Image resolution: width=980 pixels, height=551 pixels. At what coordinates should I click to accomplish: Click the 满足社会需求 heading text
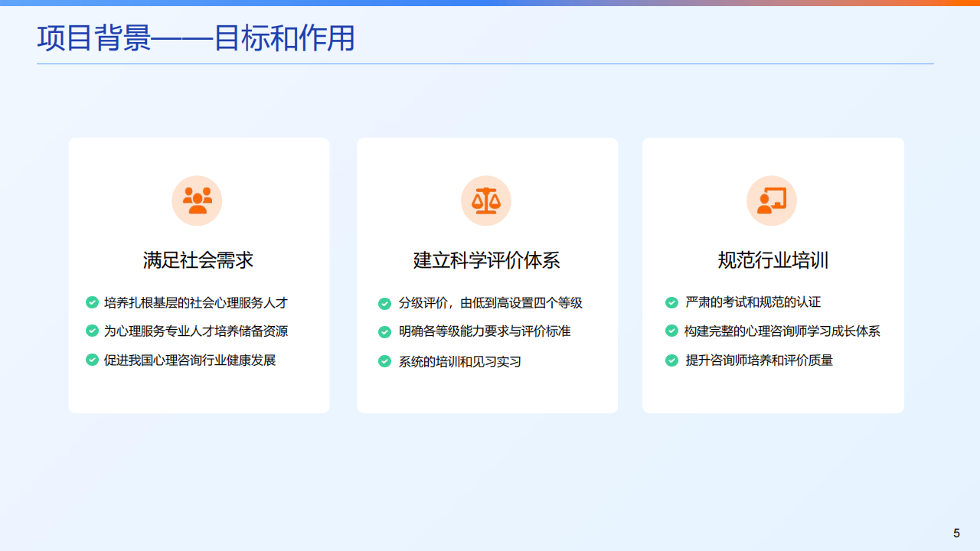click(199, 260)
